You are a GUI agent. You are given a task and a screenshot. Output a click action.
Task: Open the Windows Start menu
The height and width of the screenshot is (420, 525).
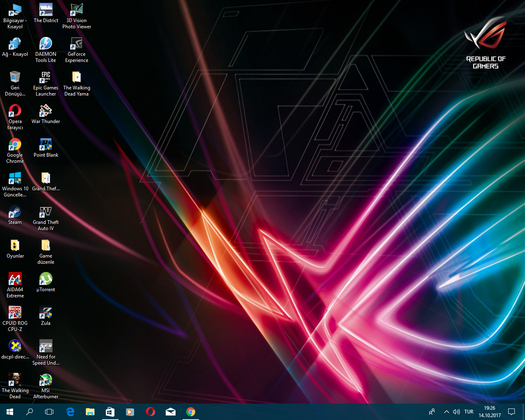click(x=10, y=412)
